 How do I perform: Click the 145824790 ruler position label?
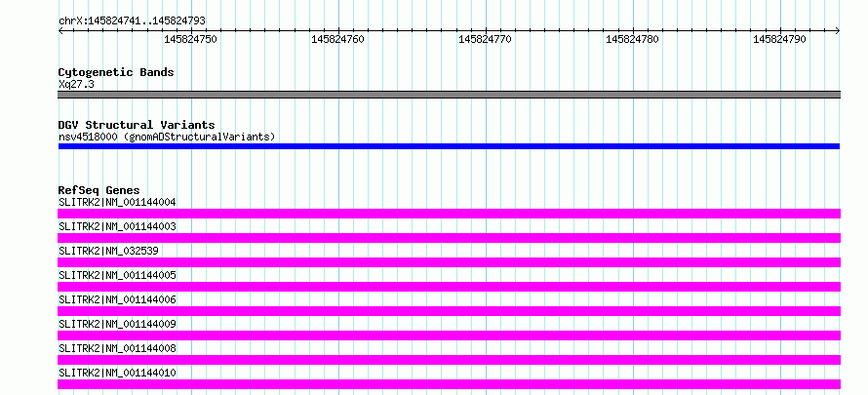tap(779, 40)
